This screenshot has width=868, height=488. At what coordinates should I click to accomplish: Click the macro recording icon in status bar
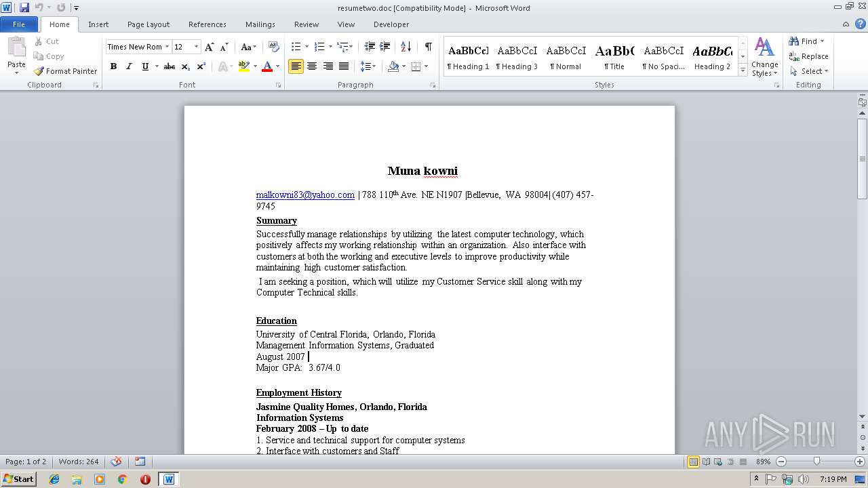pyautogui.click(x=140, y=462)
